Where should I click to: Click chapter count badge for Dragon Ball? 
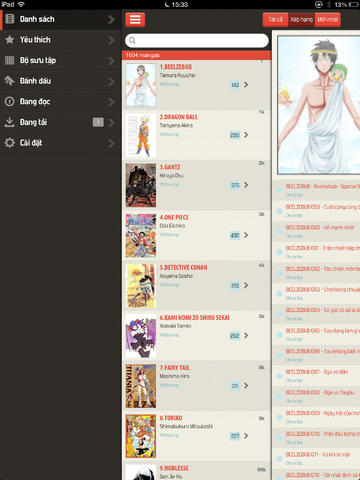pyautogui.click(x=235, y=135)
